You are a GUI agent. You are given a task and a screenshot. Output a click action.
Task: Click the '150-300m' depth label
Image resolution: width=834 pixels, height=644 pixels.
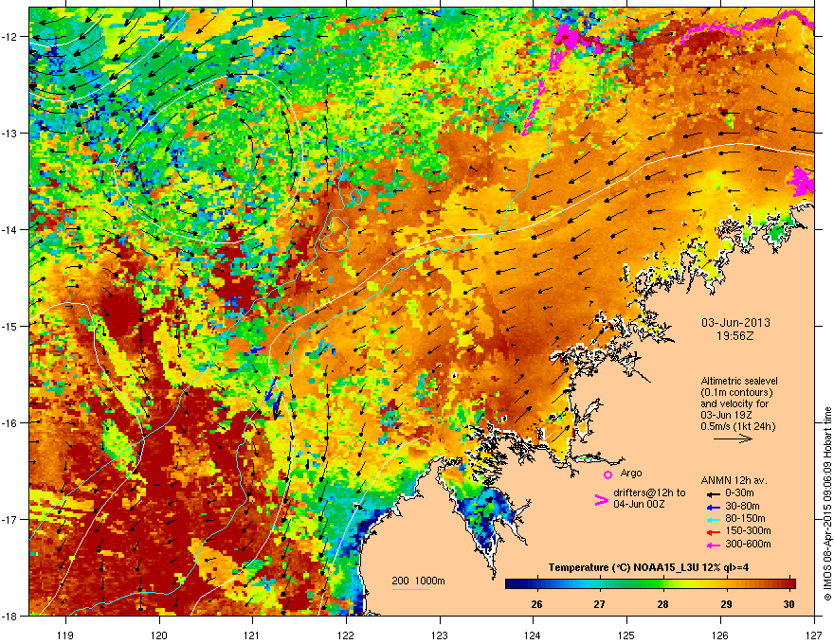tap(748, 530)
